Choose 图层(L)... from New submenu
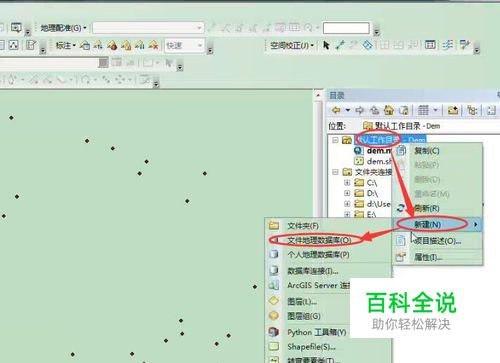 (308, 301)
